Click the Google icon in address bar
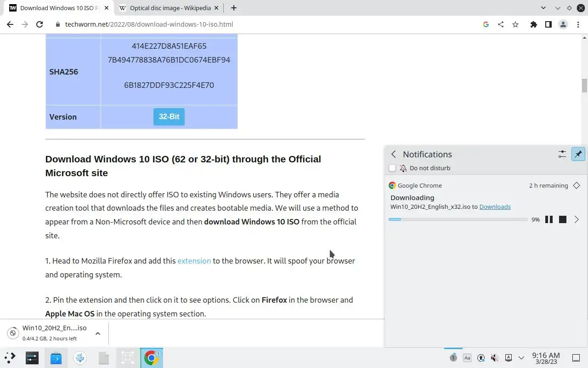The image size is (588, 368). pos(486,24)
